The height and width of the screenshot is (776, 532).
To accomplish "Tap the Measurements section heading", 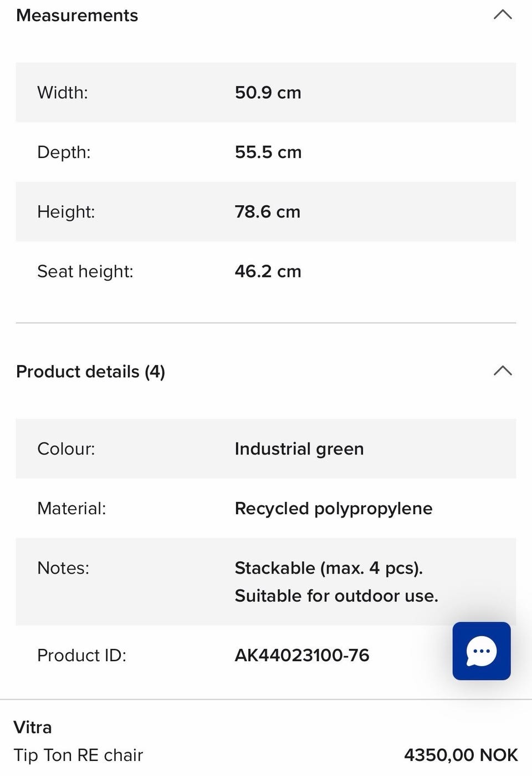I will pos(77,16).
